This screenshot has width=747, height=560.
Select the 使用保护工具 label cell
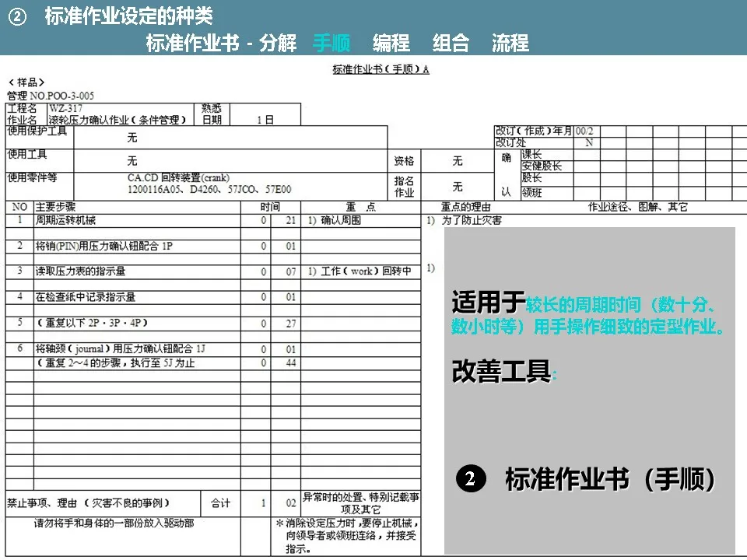[x=37, y=131]
